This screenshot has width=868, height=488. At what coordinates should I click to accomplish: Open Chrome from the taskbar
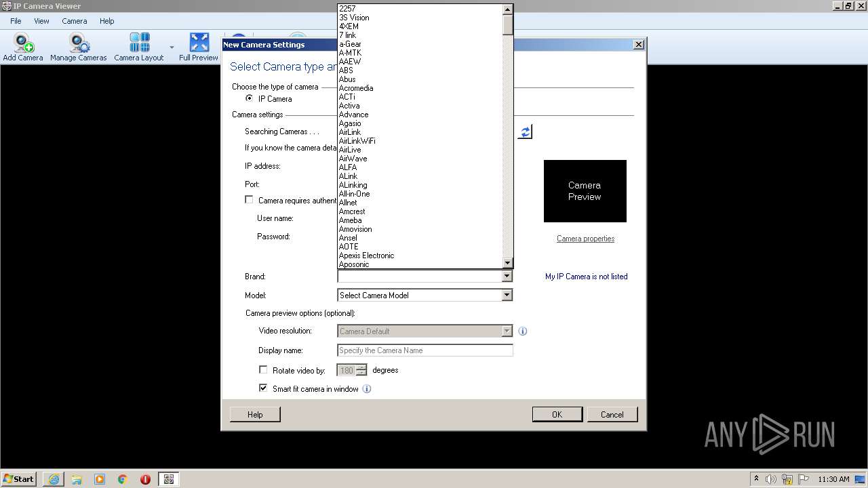coord(123,479)
